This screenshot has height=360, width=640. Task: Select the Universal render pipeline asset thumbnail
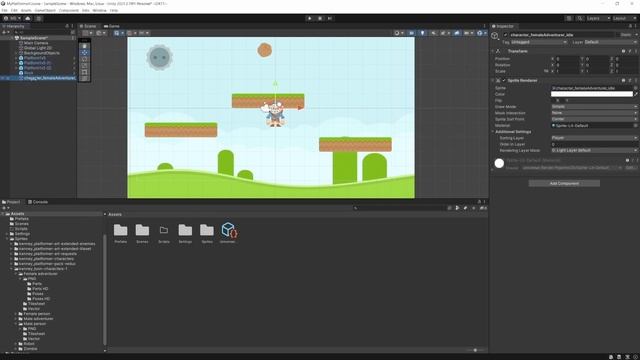click(x=229, y=233)
